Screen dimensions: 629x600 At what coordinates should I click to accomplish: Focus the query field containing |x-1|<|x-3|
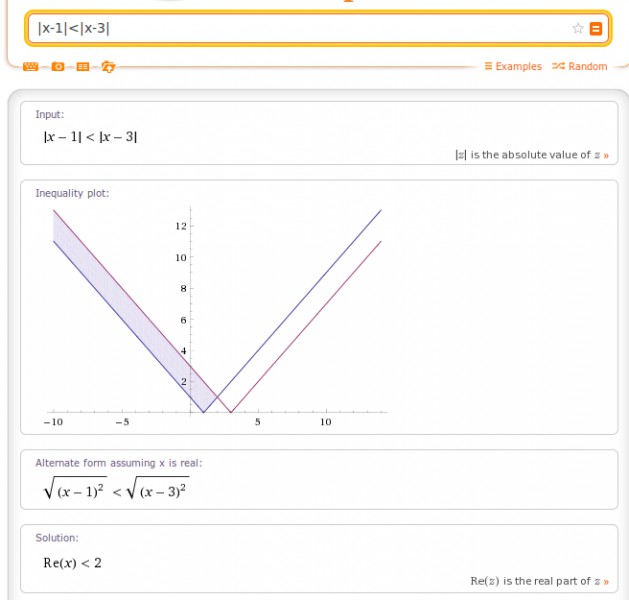300,28
